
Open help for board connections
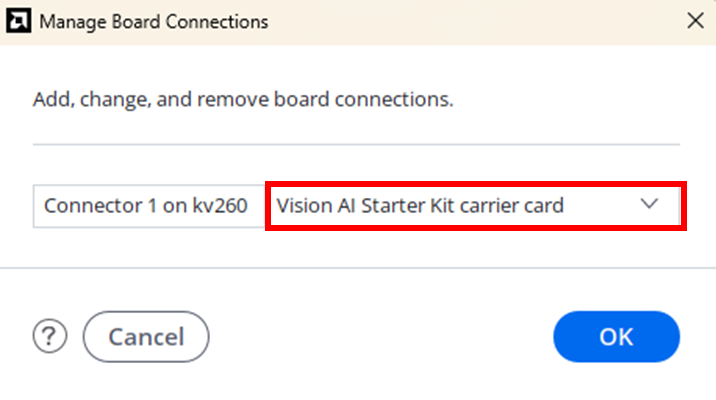[x=50, y=336]
